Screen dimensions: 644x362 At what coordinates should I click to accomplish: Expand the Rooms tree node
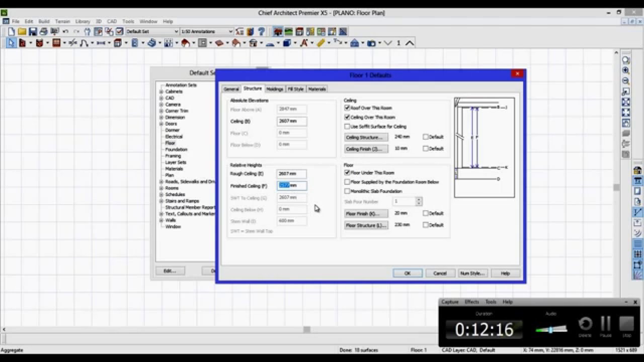(x=162, y=188)
